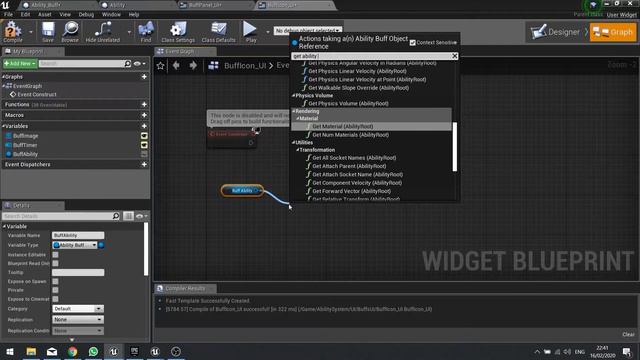Image resolution: width=640 pixels, height=360 pixels.
Task: Open Details view options eye dropdown
Action: click(x=141, y=216)
